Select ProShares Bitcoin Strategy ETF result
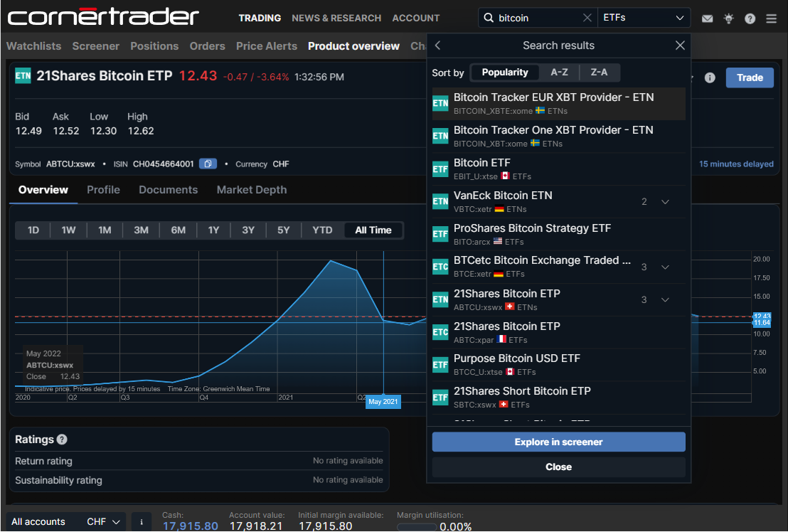Image resolution: width=788 pixels, height=532 pixels. tap(559, 235)
